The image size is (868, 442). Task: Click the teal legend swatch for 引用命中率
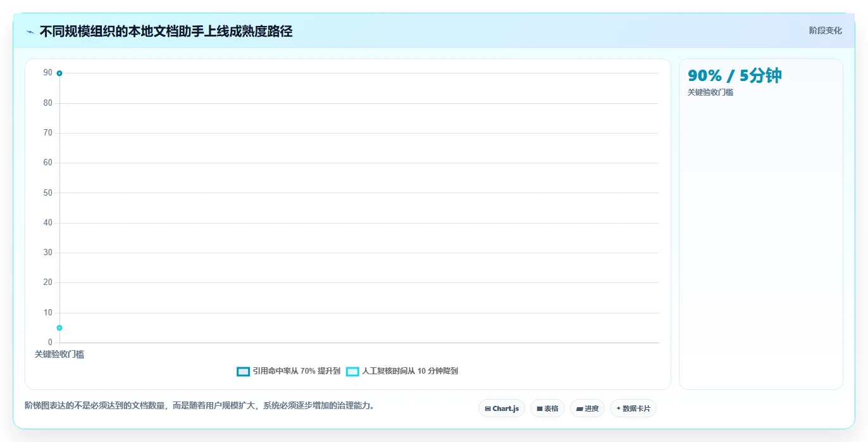(243, 372)
